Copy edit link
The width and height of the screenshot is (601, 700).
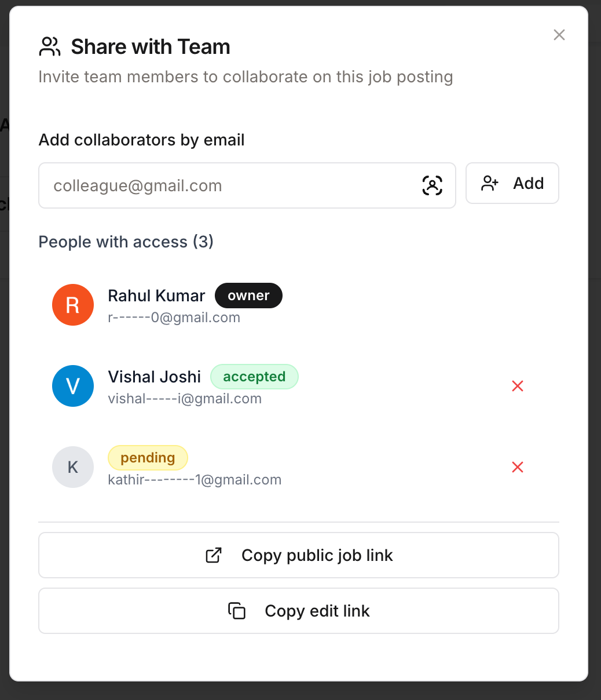point(299,611)
